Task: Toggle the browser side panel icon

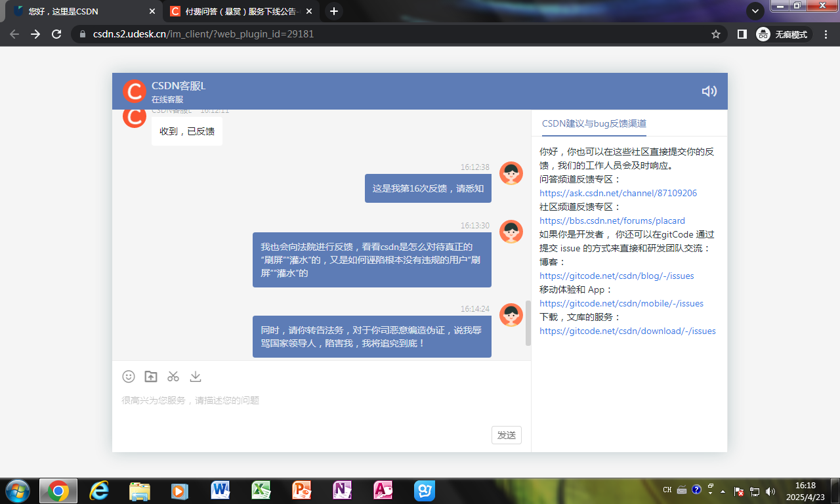Action: tap(742, 34)
